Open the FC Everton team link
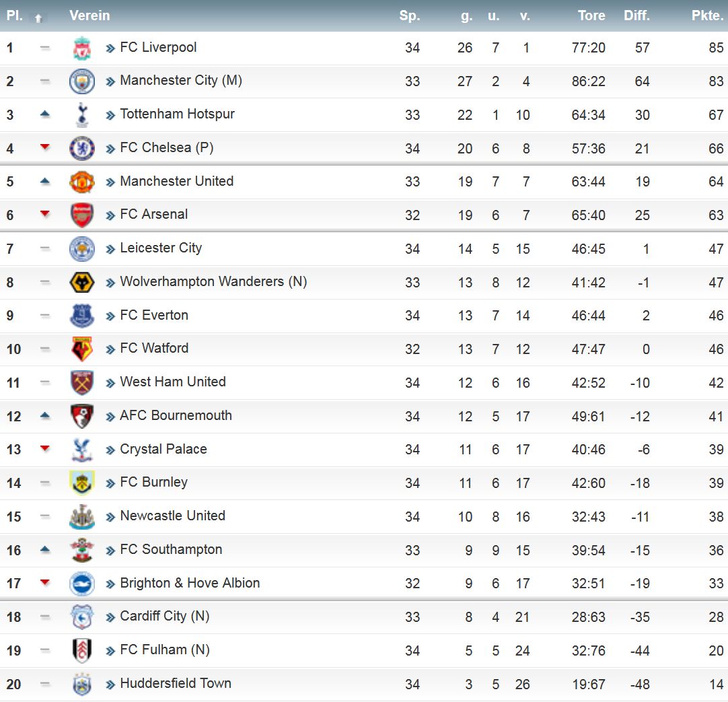 (x=154, y=315)
